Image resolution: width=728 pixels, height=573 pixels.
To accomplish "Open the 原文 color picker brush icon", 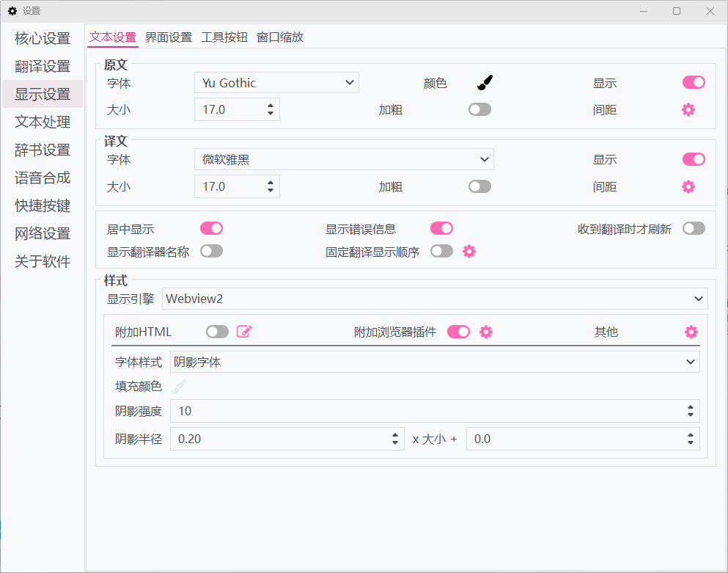I will [x=484, y=82].
